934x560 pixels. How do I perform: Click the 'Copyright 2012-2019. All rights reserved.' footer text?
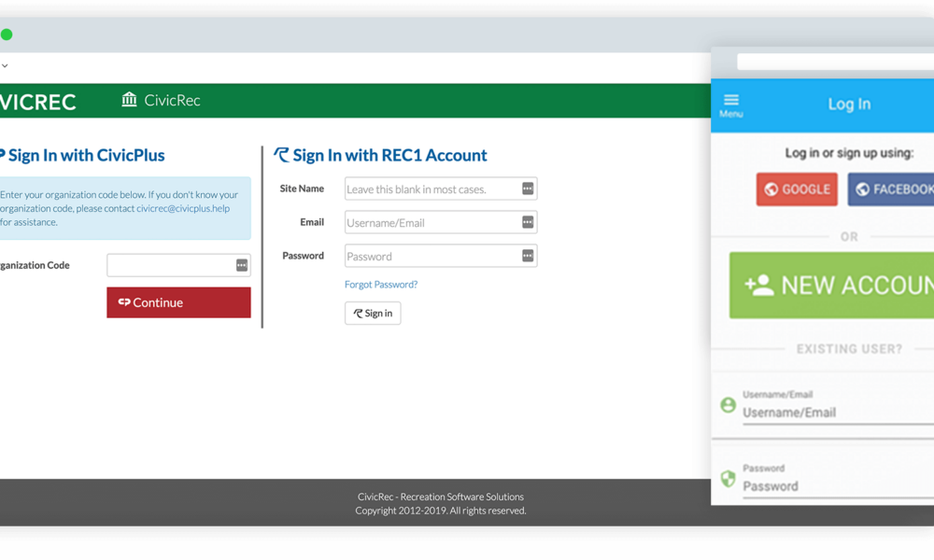pos(441,511)
